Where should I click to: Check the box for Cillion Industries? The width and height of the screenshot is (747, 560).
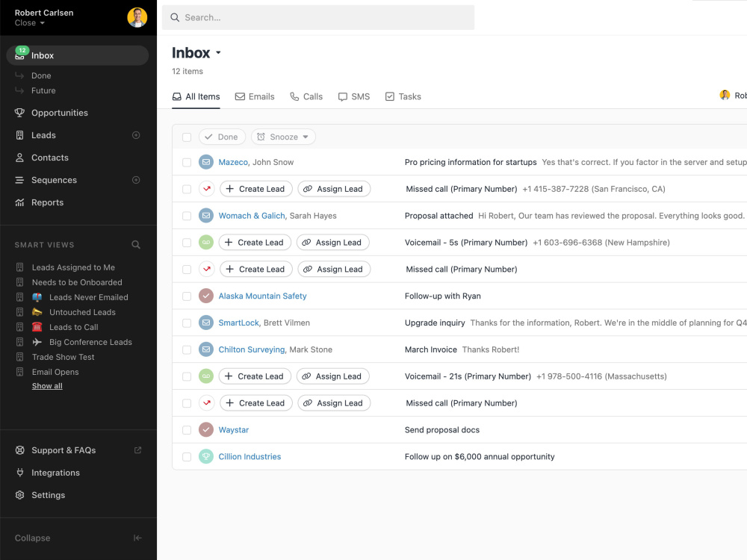tap(187, 457)
